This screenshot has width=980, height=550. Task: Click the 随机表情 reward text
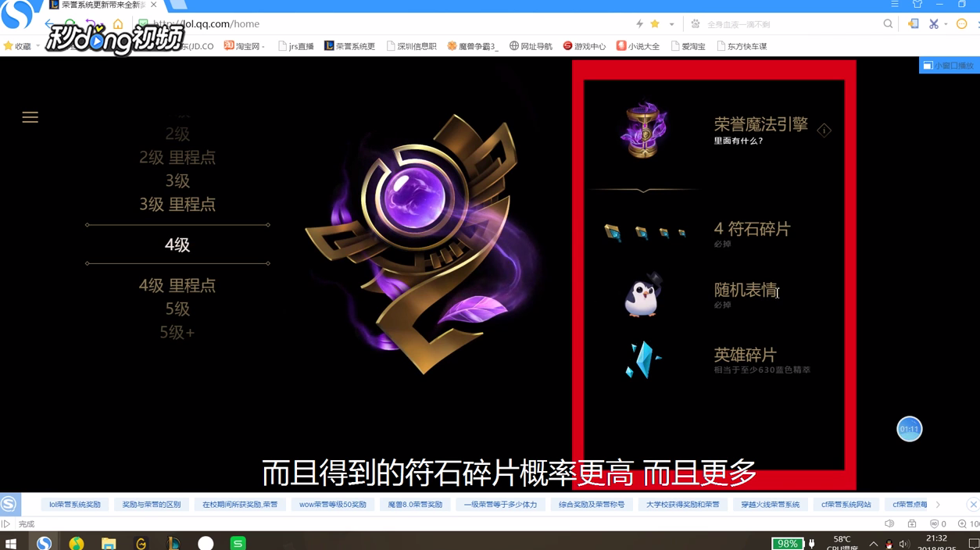(746, 290)
